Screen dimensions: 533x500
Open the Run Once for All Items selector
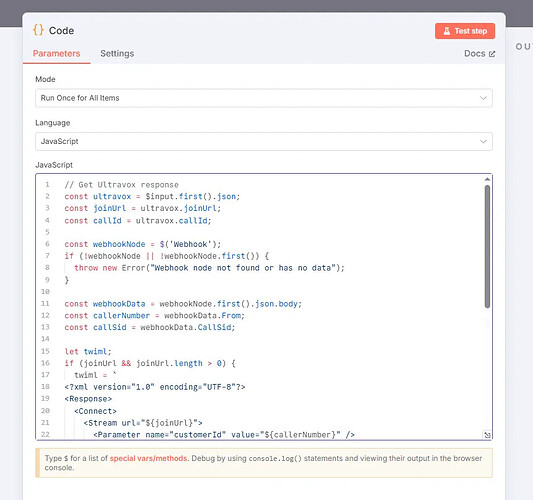pos(264,98)
